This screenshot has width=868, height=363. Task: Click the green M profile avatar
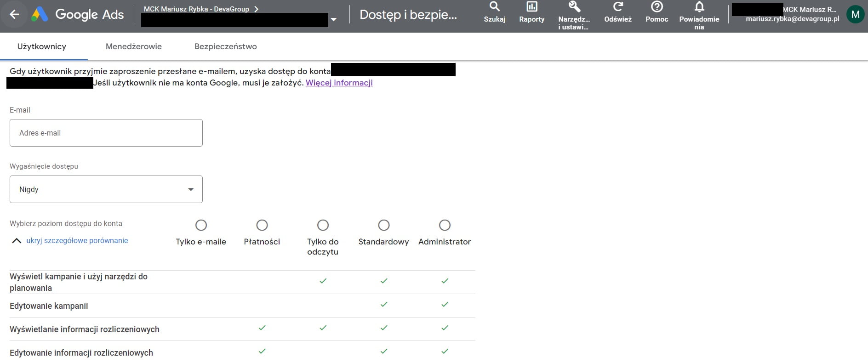pos(855,14)
